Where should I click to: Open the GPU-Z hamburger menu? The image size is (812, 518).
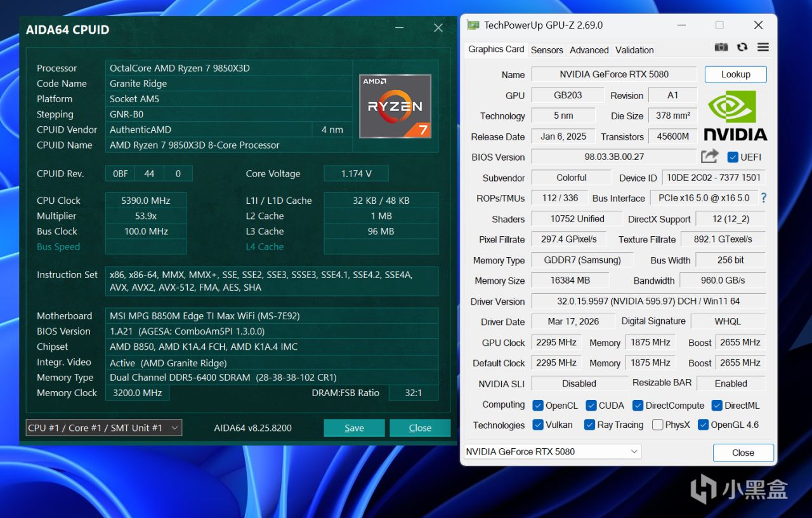click(x=763, y=47)
